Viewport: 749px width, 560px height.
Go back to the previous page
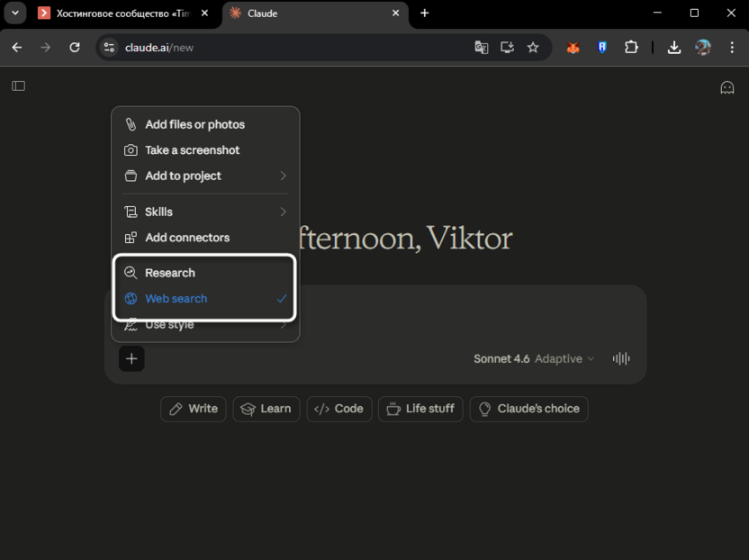pos(17,48)
